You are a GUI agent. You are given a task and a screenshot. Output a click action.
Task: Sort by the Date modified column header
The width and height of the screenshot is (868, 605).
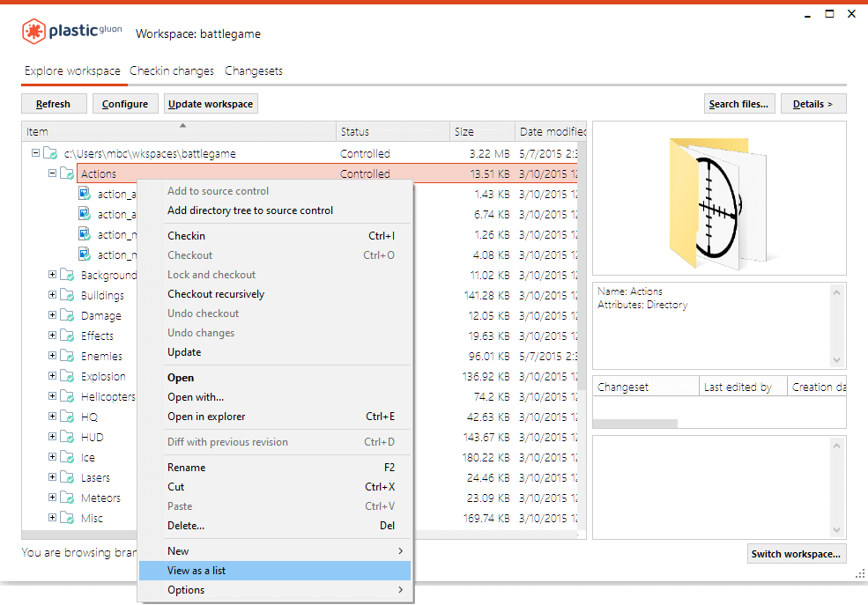click(551, 131)
